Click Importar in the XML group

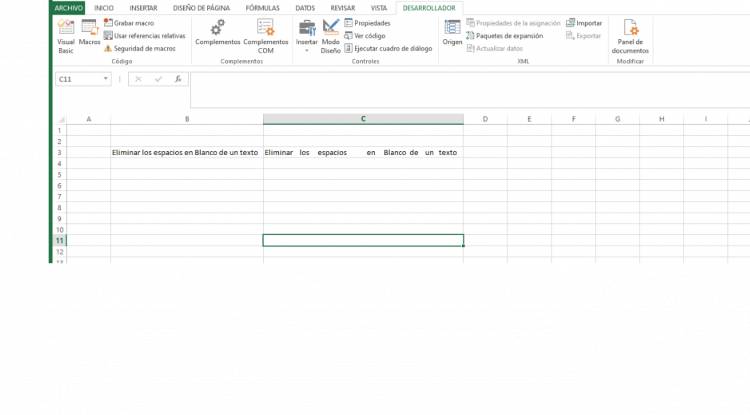coord(588,22)
